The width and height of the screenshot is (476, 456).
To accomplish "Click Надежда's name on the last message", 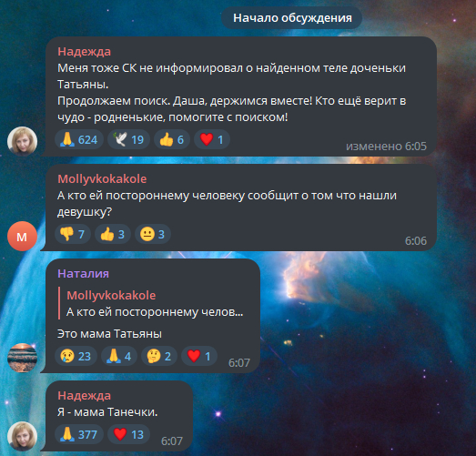I will (84, 395).
